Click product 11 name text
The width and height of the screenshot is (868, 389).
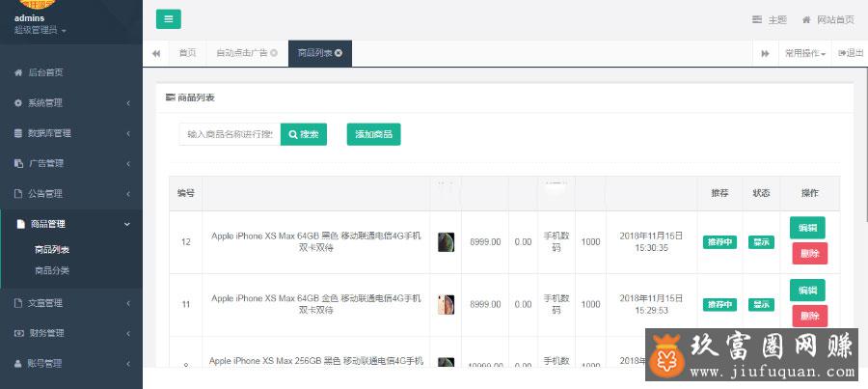[x=316, y=304]
